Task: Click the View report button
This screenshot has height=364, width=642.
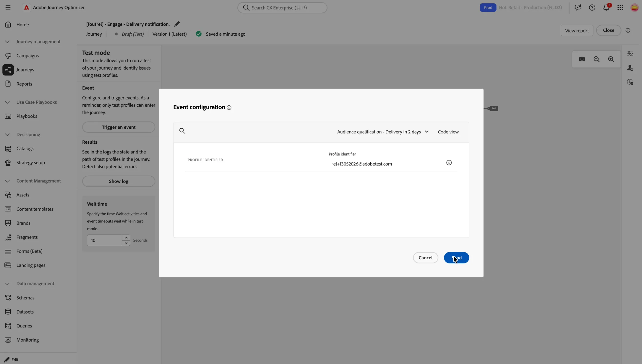Action: (x=577, y=30)
